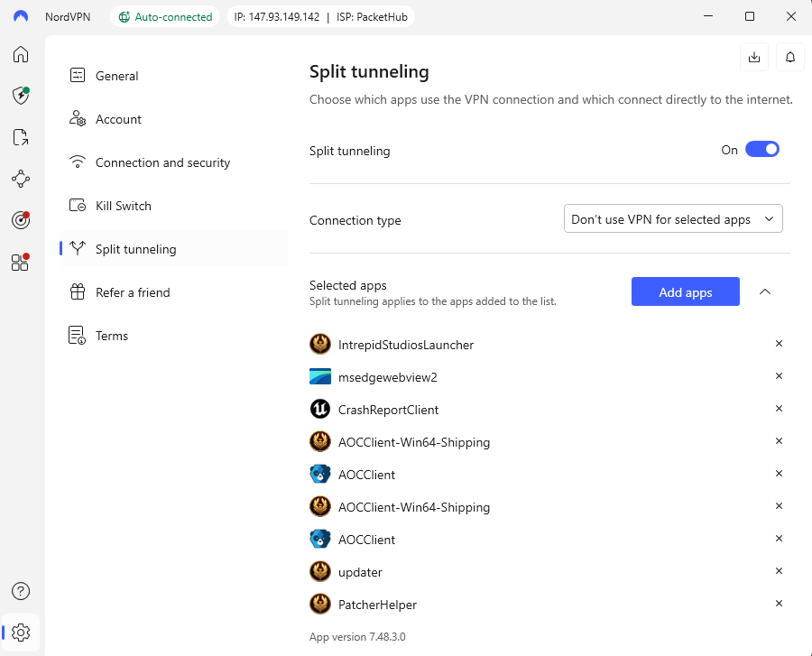Viewport: 812px width, 656px height.
Task: Turn off the Split tunneling switch
Action: tap(761, 150)
